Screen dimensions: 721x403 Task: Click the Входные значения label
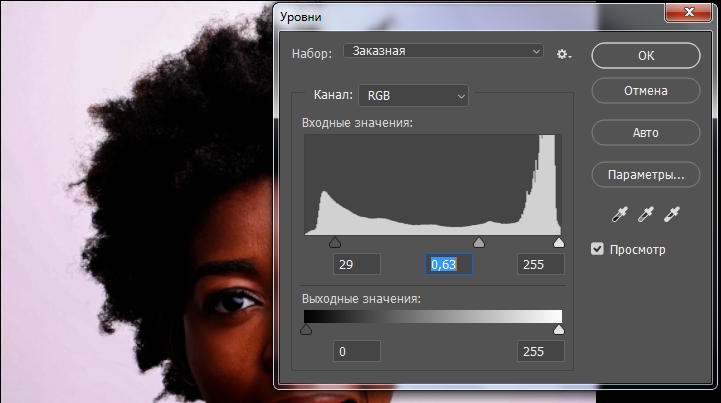point(357,123)
